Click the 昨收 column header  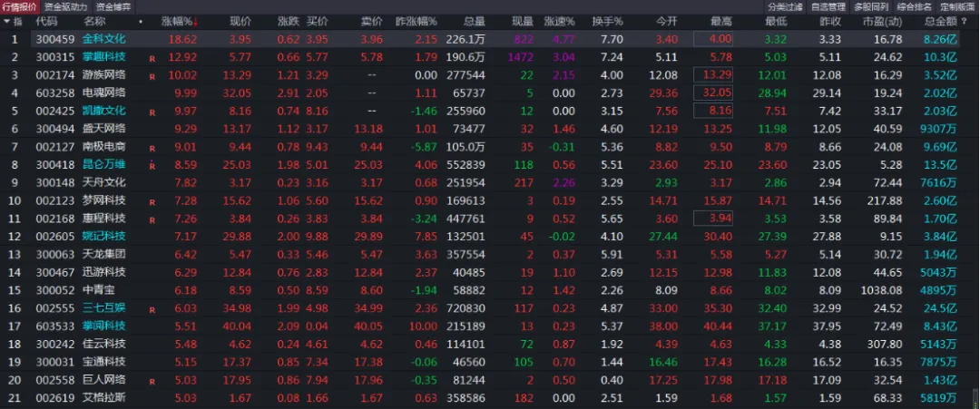click(830, 21)
